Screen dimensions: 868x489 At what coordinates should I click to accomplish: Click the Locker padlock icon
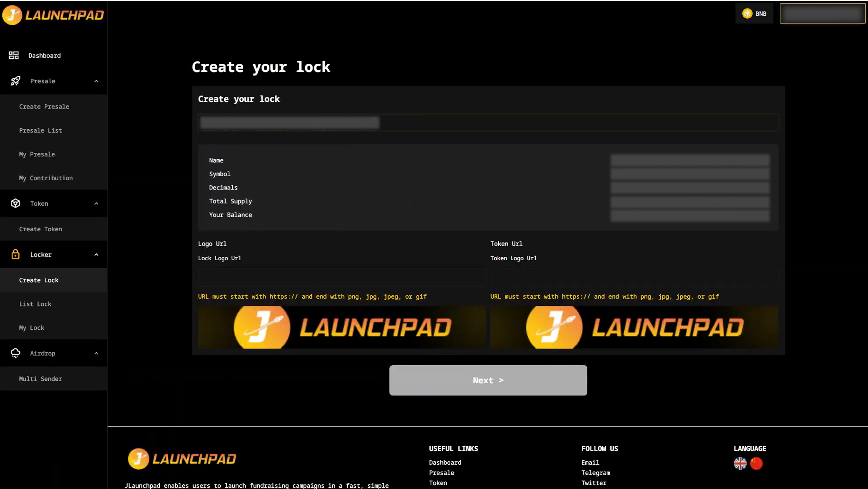click(x=15, y=255)
